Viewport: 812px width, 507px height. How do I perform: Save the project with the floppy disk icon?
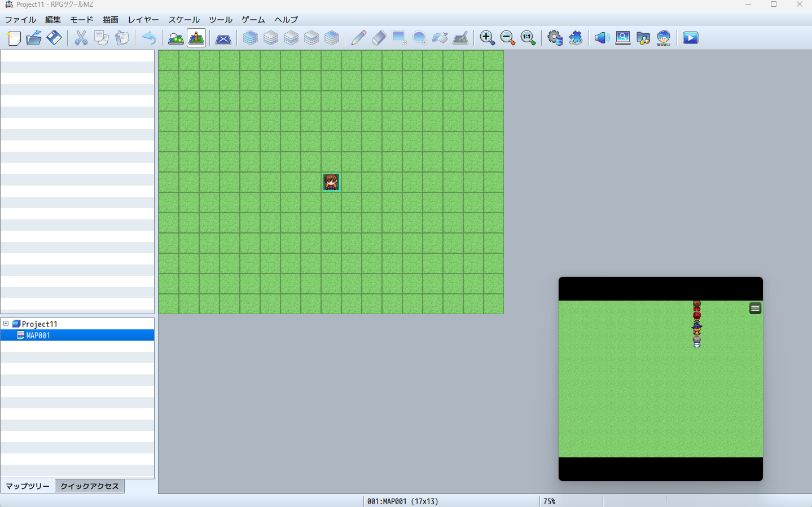(54, 38)
